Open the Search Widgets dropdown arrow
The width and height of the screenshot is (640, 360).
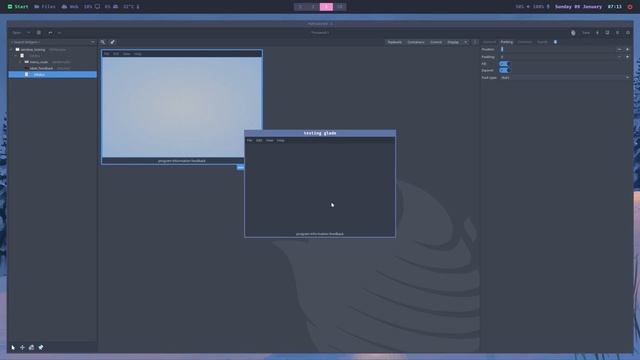93,42
